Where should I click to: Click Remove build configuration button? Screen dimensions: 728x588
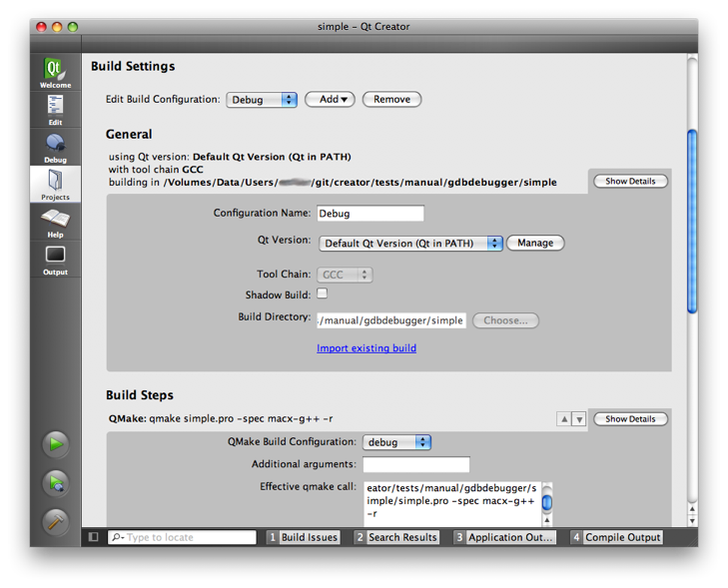(x=391, y=99)
